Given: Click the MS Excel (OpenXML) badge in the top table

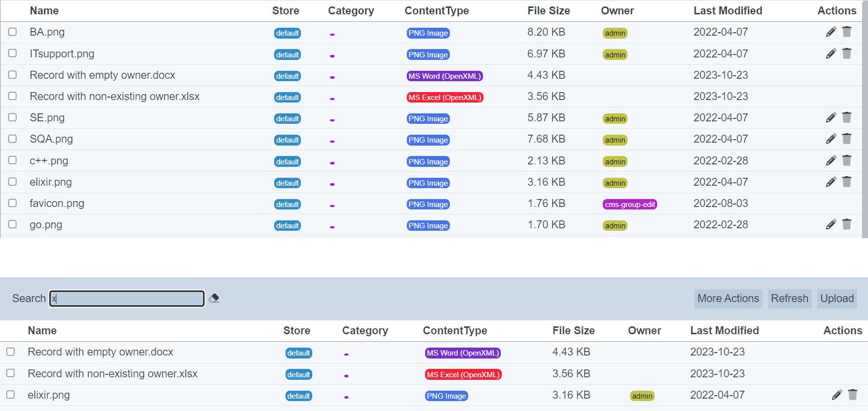Looking at the screenshot, I should [x=444, y=98].
